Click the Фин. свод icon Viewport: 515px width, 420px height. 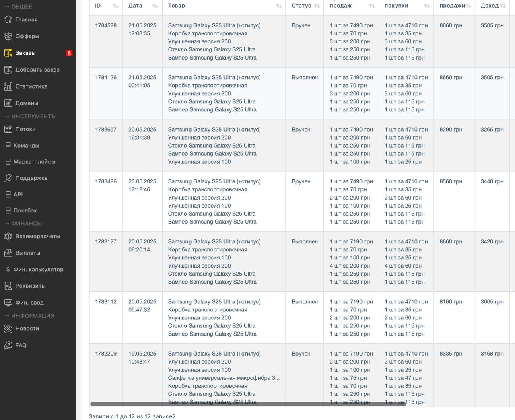(8, 303)
